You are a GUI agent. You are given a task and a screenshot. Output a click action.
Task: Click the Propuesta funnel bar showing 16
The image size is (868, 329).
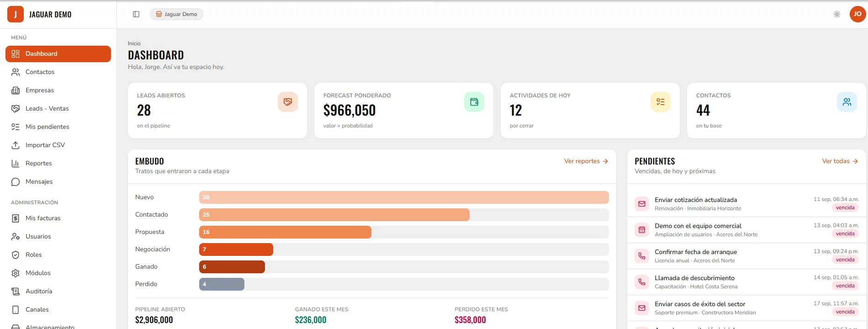click(285, 232)
